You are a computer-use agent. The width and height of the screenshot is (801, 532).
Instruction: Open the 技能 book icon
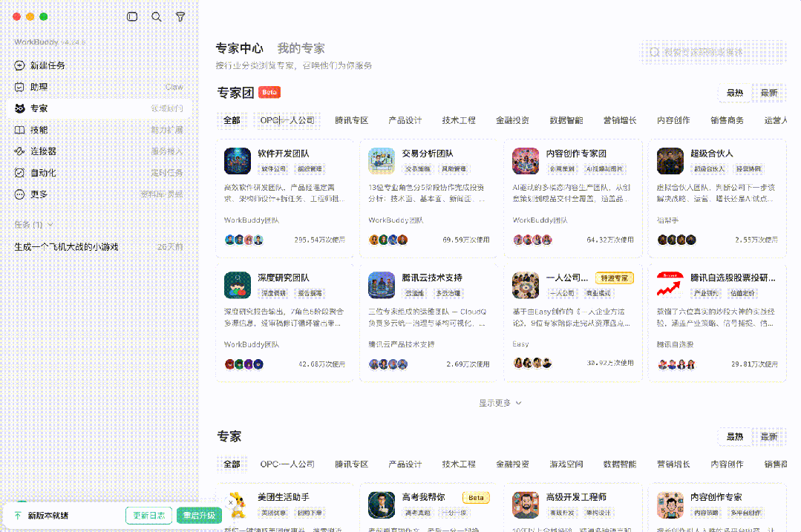[19, 130]
